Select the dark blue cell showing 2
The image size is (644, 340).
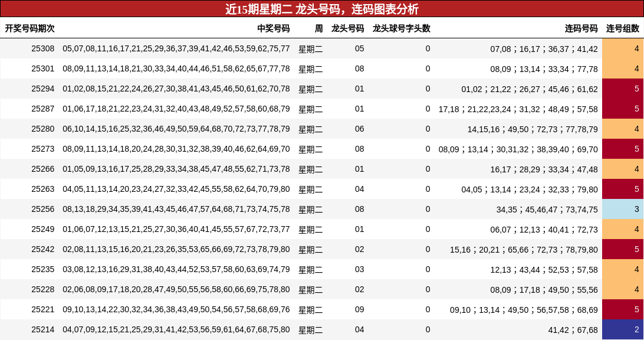click(623, 329)
